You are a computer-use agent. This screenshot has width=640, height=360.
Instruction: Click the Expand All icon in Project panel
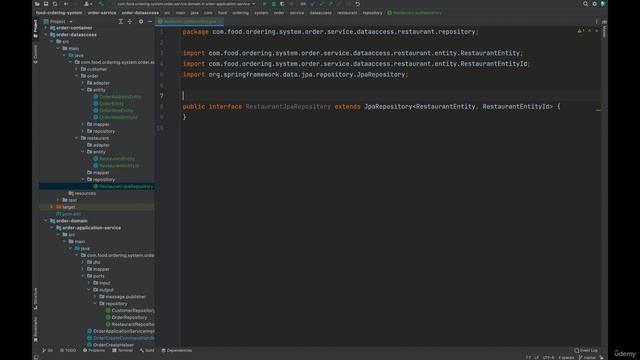(120, 21)
